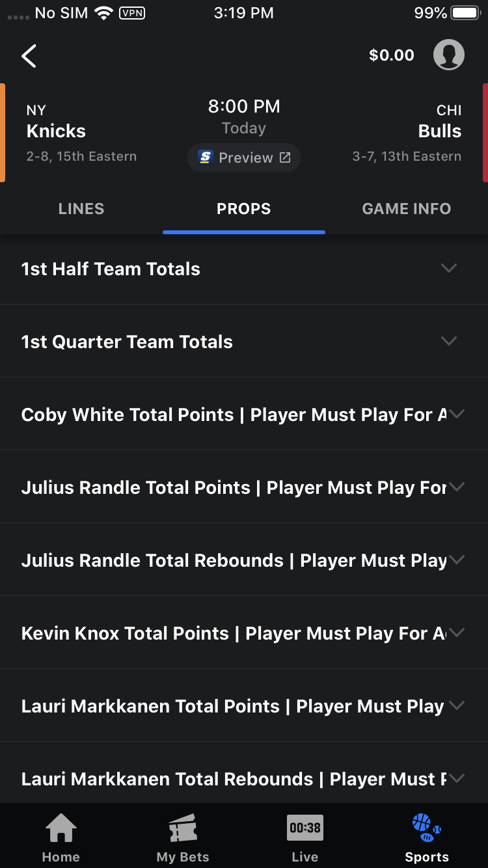
Task: Open the user profile avatar
Action: pyautogui.click(x=449, y=55)
